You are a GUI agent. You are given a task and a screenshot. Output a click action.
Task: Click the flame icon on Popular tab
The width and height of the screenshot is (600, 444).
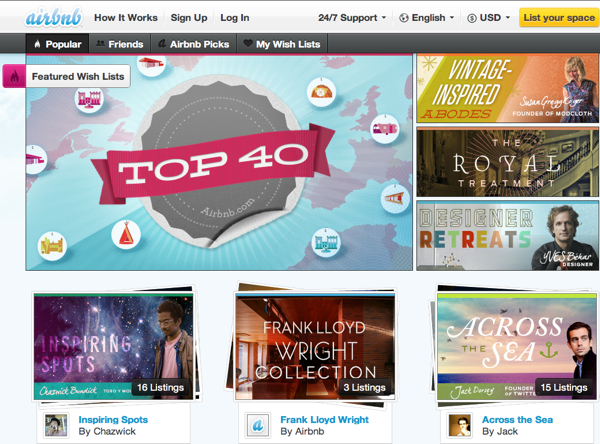tap(37, 44)
